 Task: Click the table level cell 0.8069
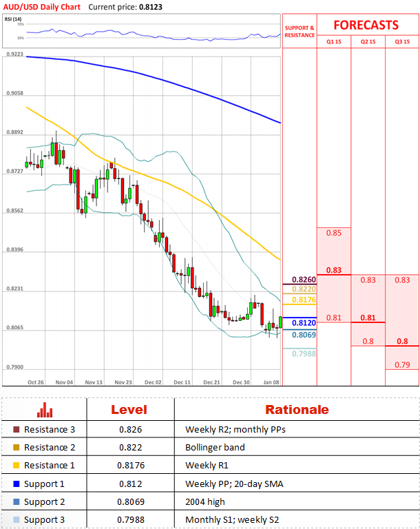[x=131, y=501]
